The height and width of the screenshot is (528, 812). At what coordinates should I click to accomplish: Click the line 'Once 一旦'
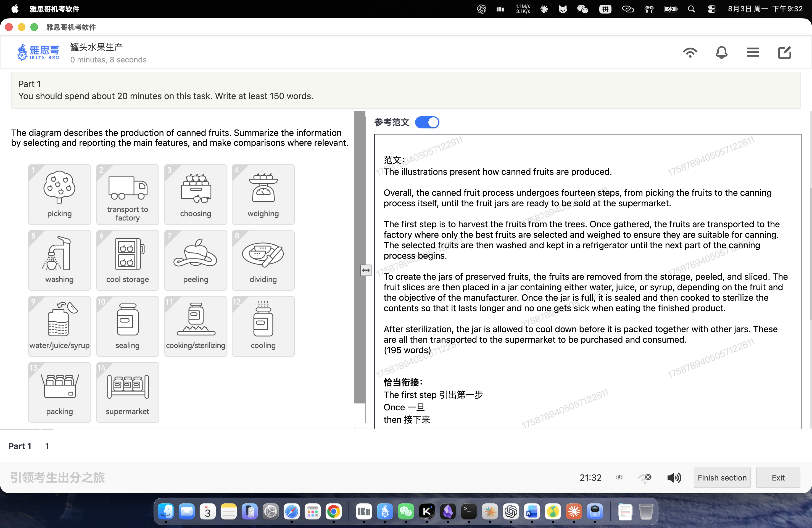(x=404, y=407)
